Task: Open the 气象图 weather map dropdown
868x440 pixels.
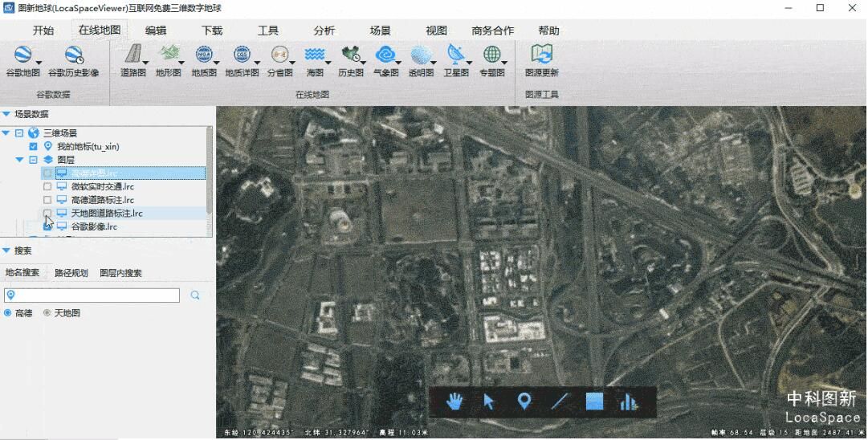Action: tap(386, 60)
